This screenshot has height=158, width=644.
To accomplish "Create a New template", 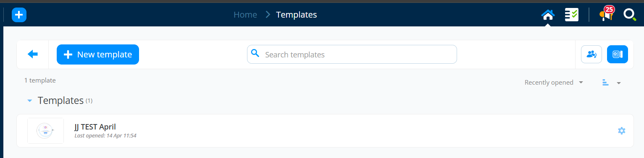I will coord(98,54).
